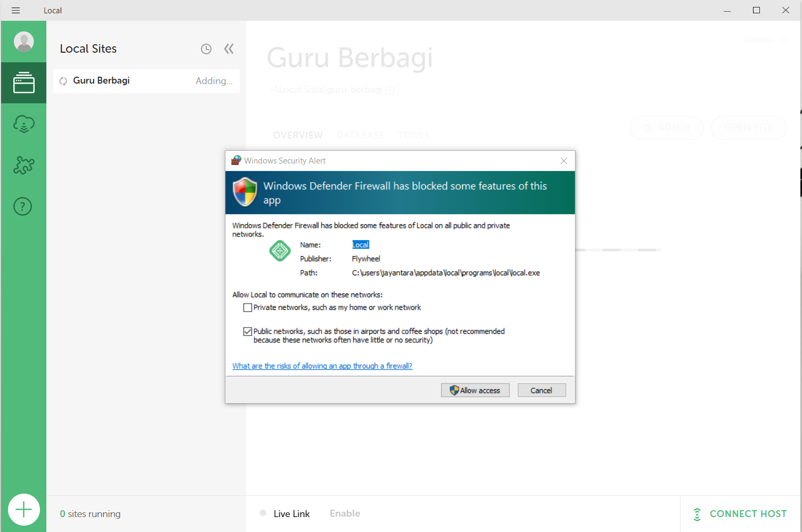Click the Local Sites heading
Screen dimensions: 802x532
(x=88, y=48)
